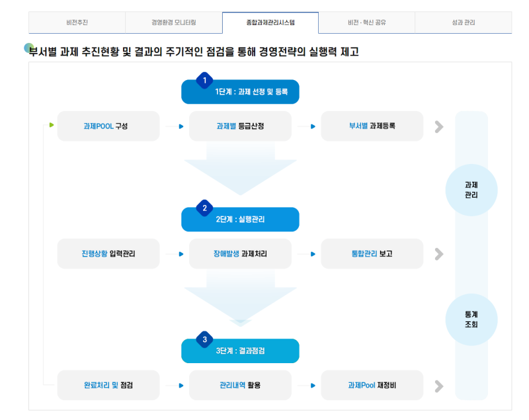Image resolution: width=529 pixels, height=420 pixels.
Task: Click the step 1 diamond number badge
Action: pos(205,80)
